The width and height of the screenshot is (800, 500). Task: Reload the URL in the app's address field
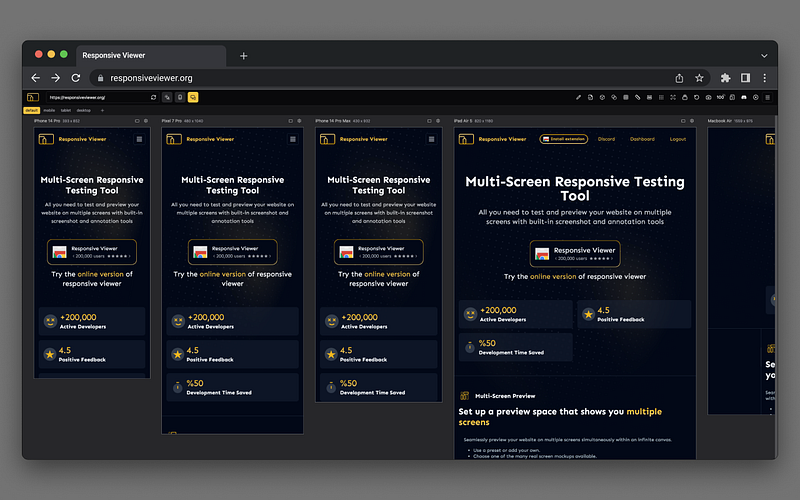pos(153,97)
